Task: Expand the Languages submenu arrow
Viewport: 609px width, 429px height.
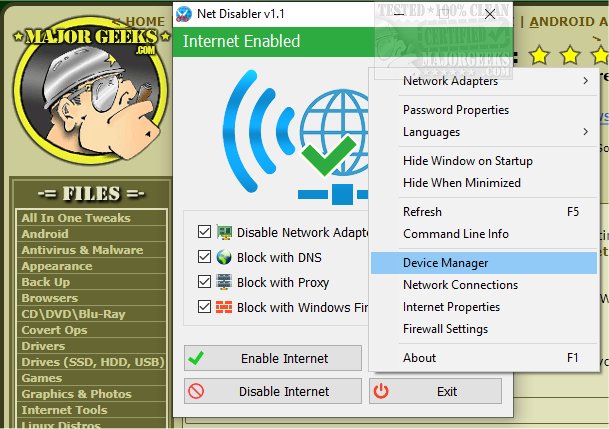Action: (x=585, y=132)
